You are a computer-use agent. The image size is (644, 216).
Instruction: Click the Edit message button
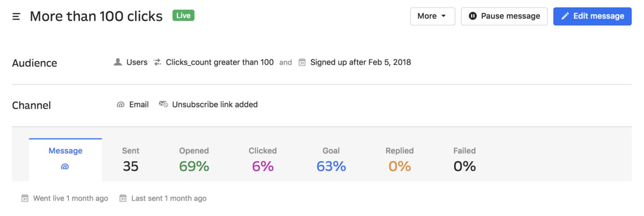[592, 16]
